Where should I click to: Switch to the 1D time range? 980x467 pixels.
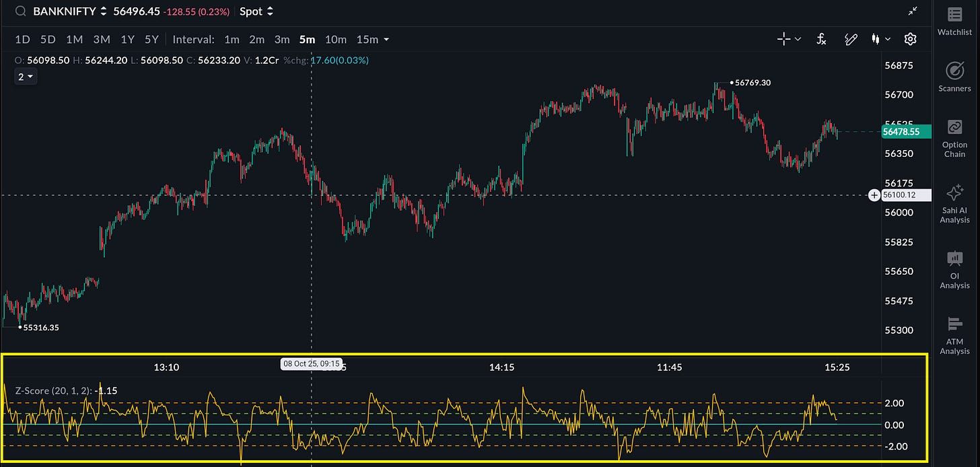click(22, 40)
